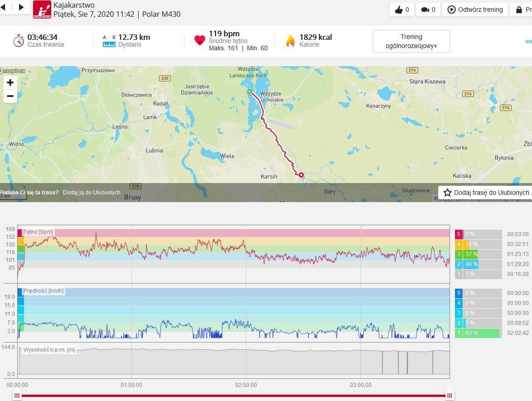Zoom in on the map
The image size is (532, 401).
click(x=10, y=82)
